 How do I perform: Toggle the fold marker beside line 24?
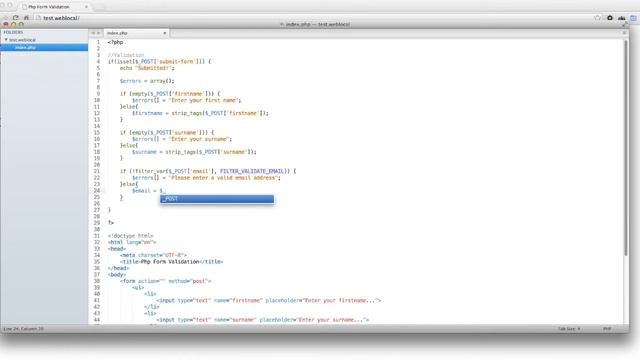coord(104,191)
